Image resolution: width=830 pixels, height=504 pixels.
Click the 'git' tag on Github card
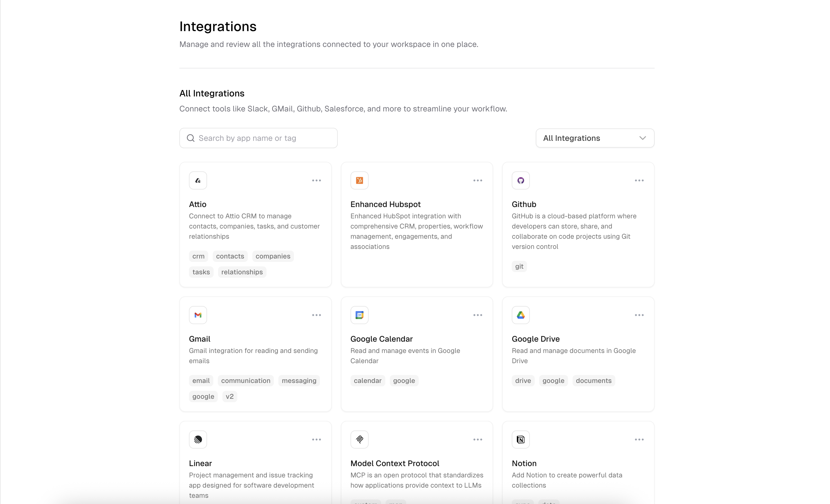point(519,266)
